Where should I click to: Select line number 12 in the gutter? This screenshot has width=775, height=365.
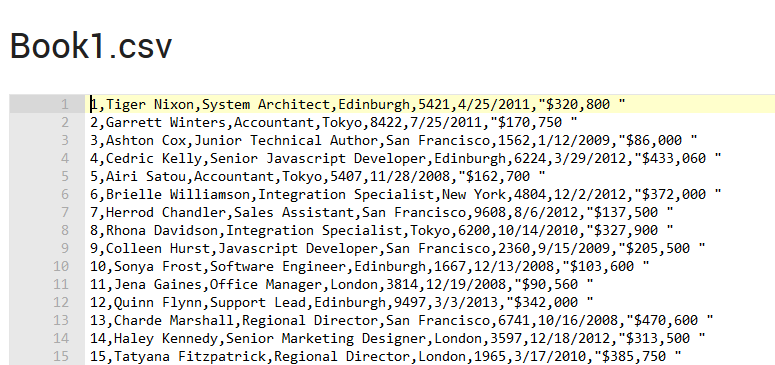[61, 302]
